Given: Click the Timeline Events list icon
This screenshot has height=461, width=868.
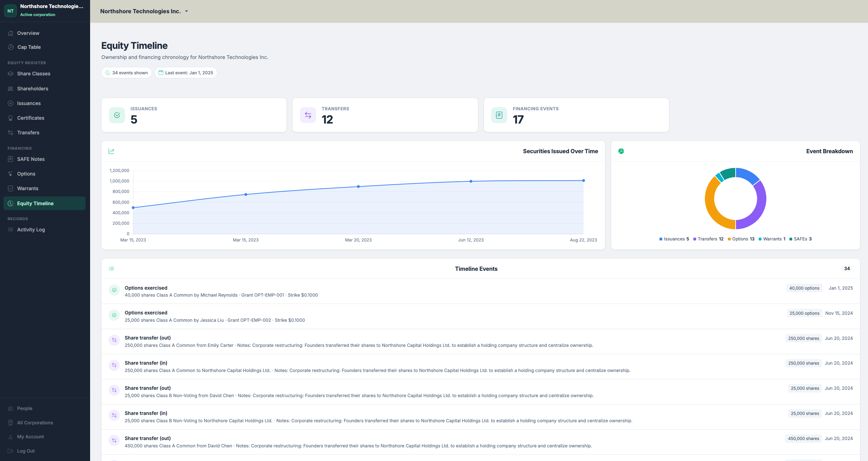Looking at the screenshot, I should [x=111, y=269].
